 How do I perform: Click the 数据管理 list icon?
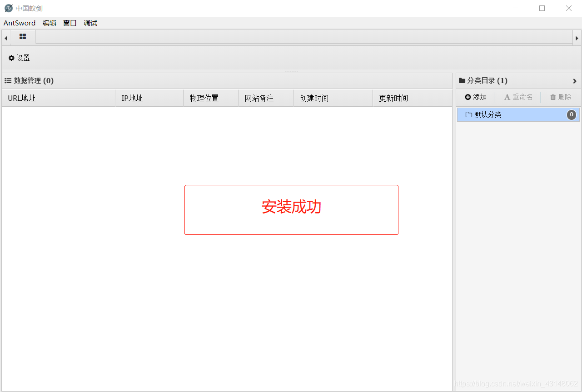click(8, 81)
